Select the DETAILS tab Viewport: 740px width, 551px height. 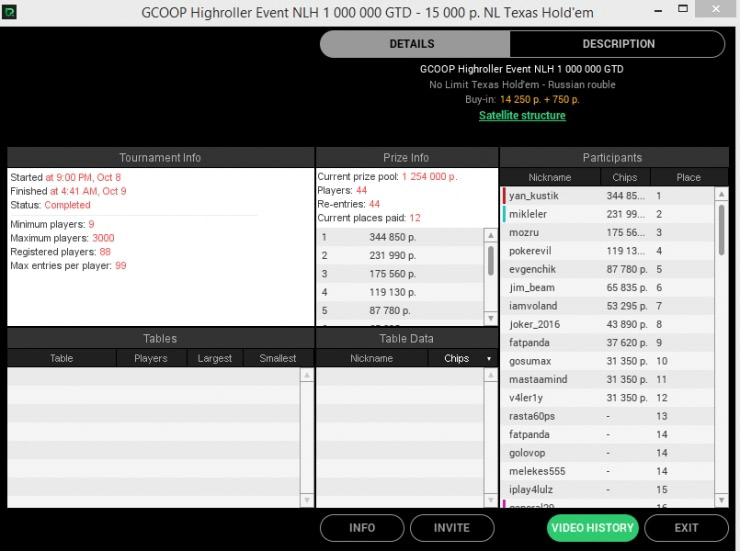click(412, 44)
